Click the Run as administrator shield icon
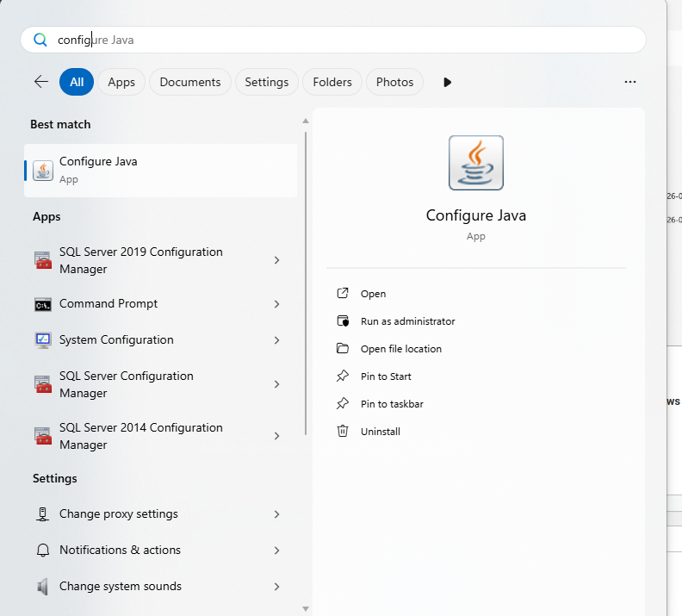 click(x=343, y=321)
